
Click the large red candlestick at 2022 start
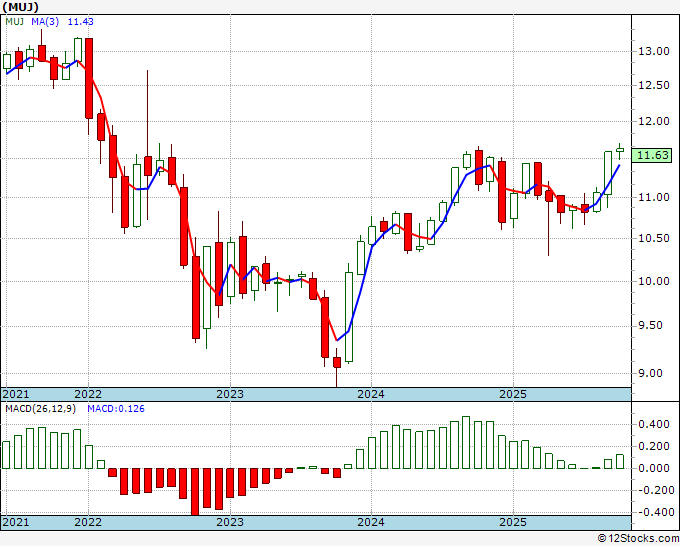pos(89,78)
